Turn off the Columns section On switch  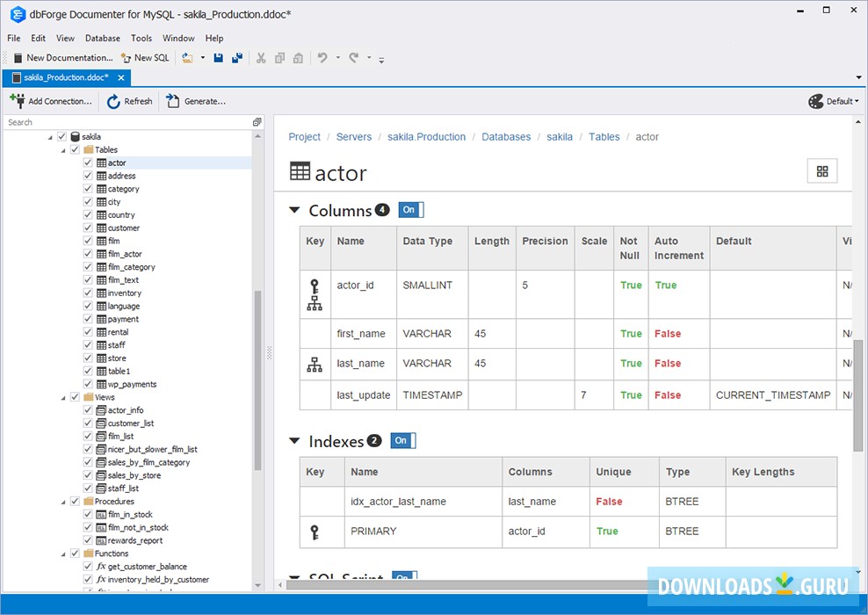coord(411,210)
